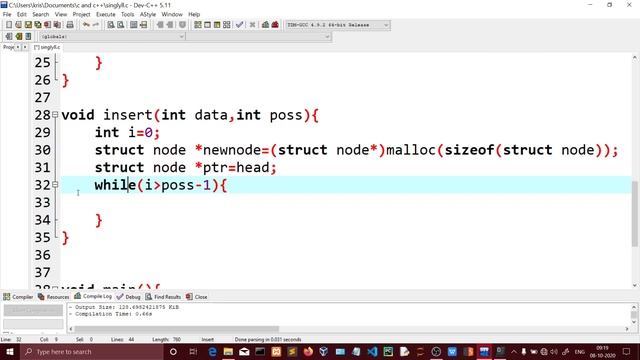The image size is (640, 360).
Task: Collapse the while loop fold on line 32
Action: pos(55,185)
